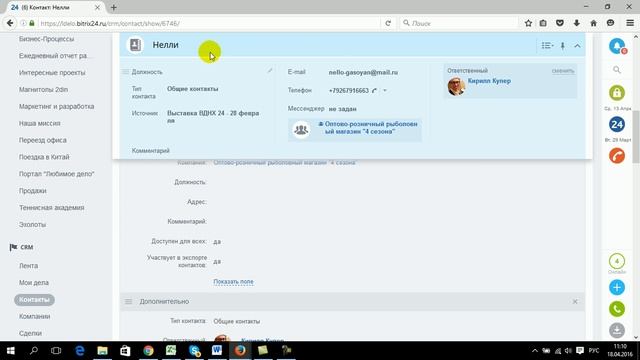Open Chrome from taskbar
The width and height of the screenshot is (640, 360).
[x=148, y=351]
